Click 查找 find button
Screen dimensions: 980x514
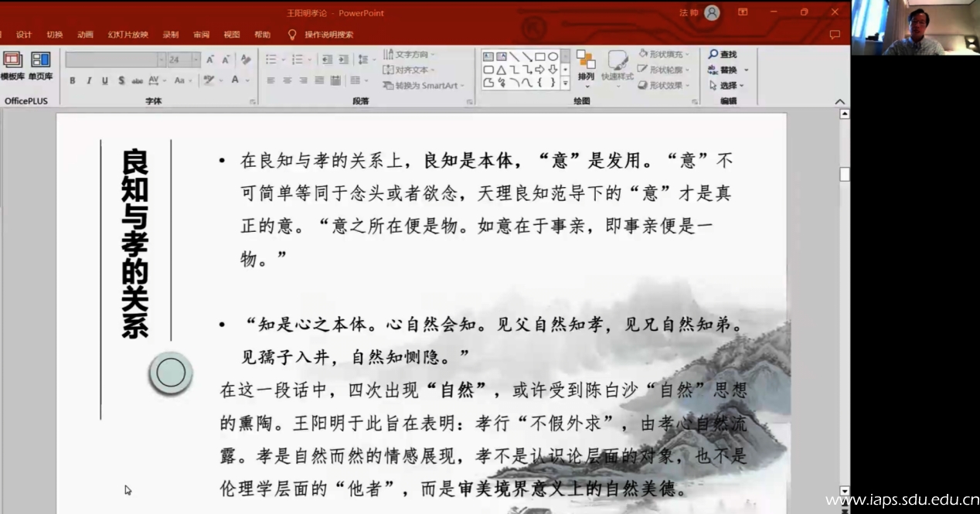[723, 55]
